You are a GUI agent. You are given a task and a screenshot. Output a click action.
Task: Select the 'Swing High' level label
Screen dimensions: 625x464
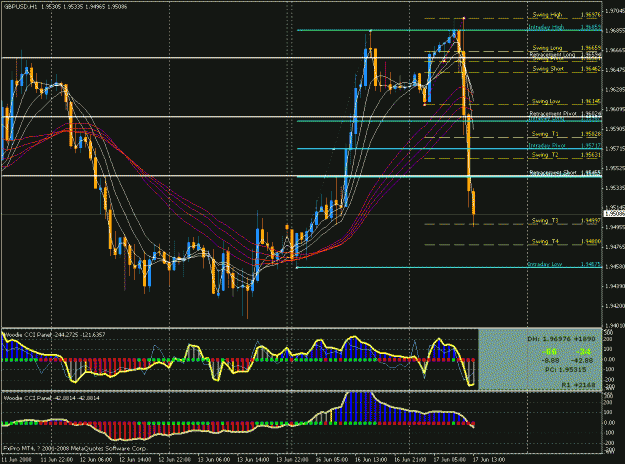[x=547, y=15]
